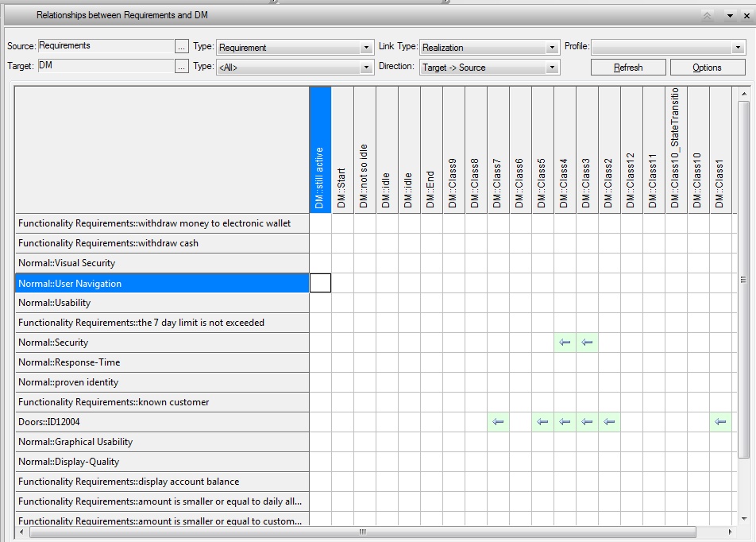Click the vertical scrollbar thumb
756x542 pixels.
tap(744, 279)
